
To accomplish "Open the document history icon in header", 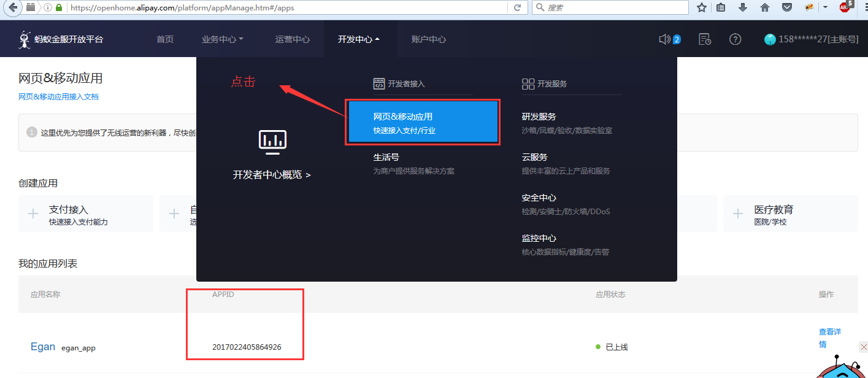I will (x=705, y=39).
